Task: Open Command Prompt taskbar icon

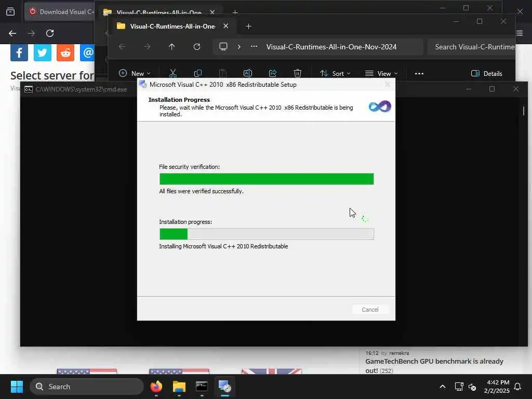Action: tap(202, 387)
